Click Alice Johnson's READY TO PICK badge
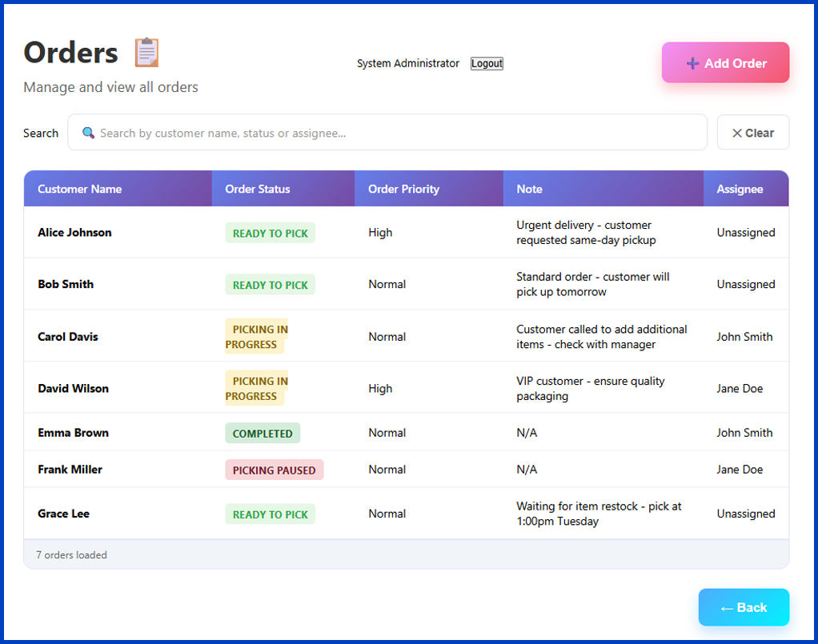 tap(271, 233)
